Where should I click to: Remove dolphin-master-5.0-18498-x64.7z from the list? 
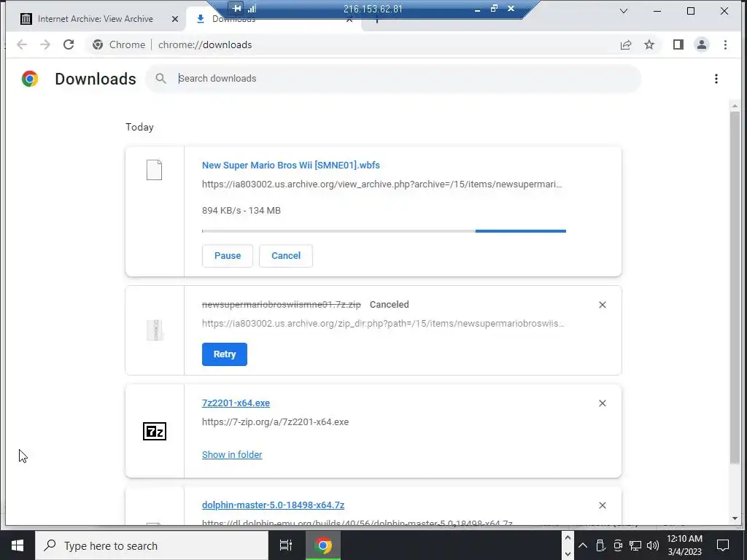coord(602,505)
